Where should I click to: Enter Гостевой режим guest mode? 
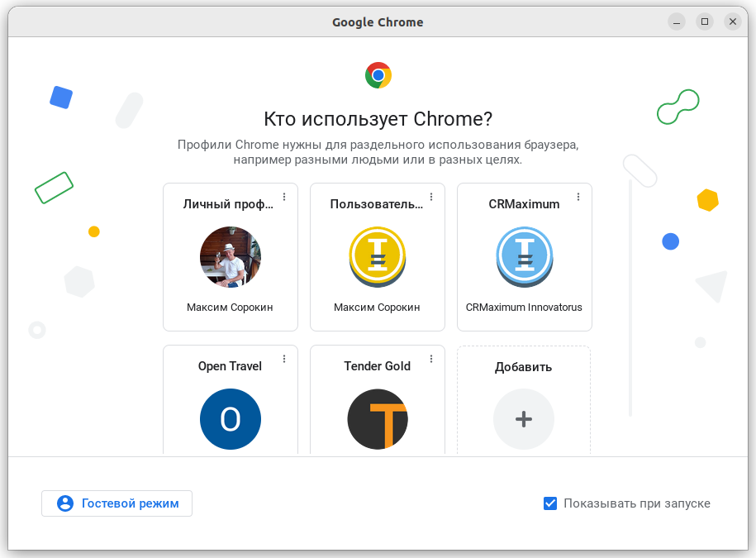coord(116,503)
